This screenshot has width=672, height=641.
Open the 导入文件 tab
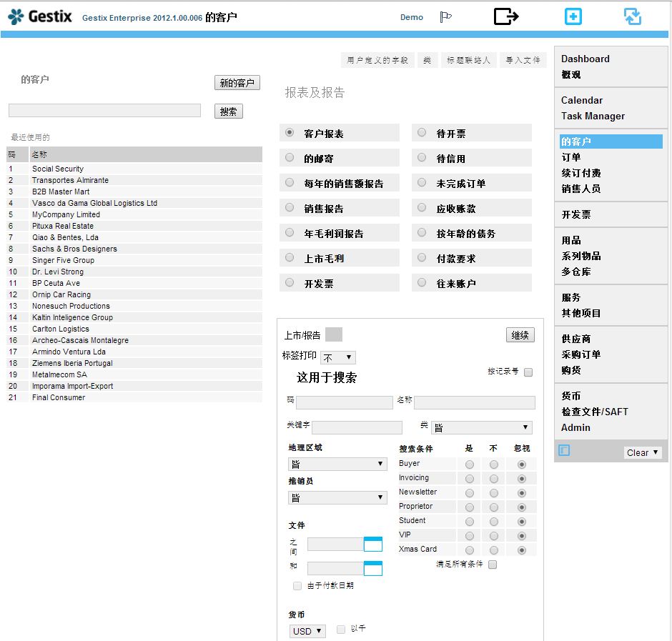tap(523, 60)
